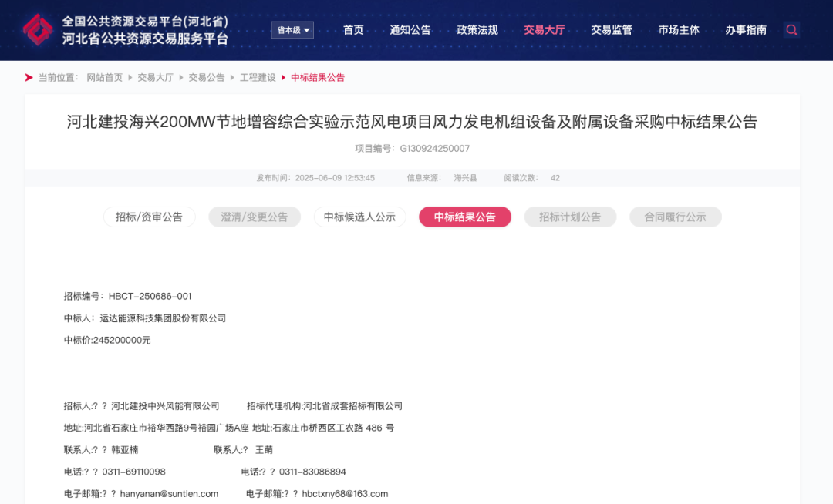This screenshot has width=833, height=504.
Task: Click contact name 韩亚楠
Action: click(125, 450)
